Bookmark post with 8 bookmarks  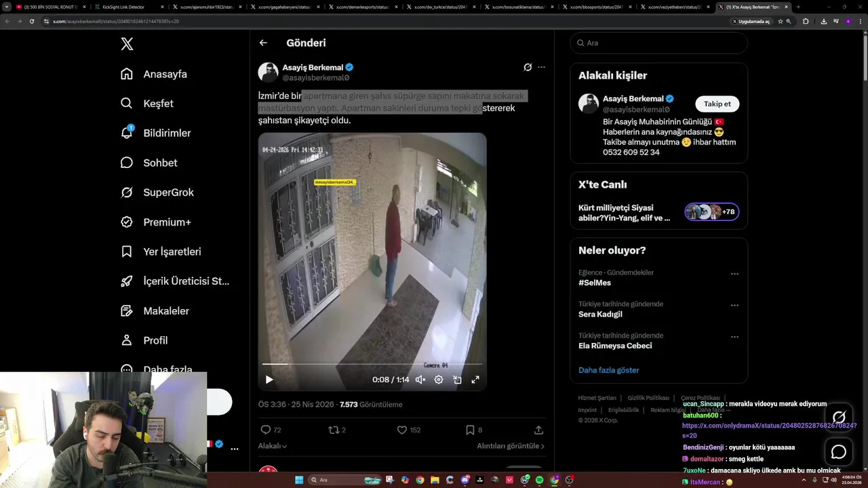click(474, 430)
